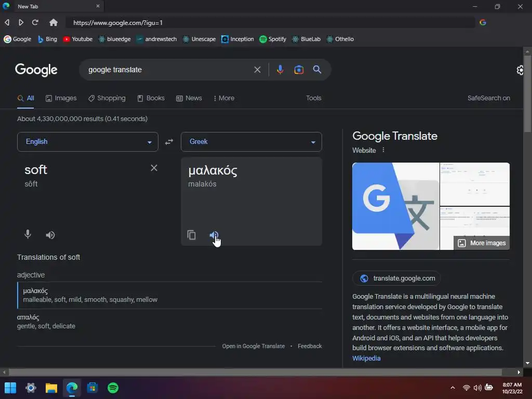532x399 pixels.
Task: Copy the Greek translation
Action: click(191, 235)
